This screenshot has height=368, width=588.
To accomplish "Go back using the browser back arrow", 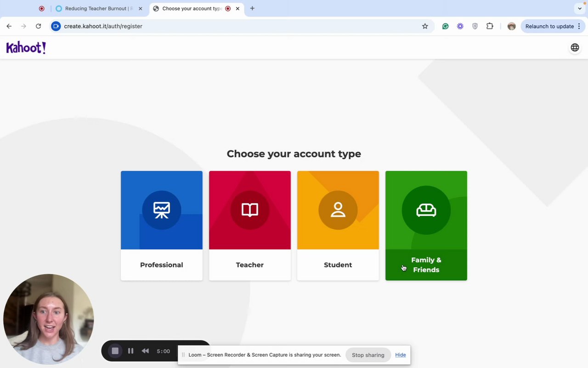I will tap(9, 26).
